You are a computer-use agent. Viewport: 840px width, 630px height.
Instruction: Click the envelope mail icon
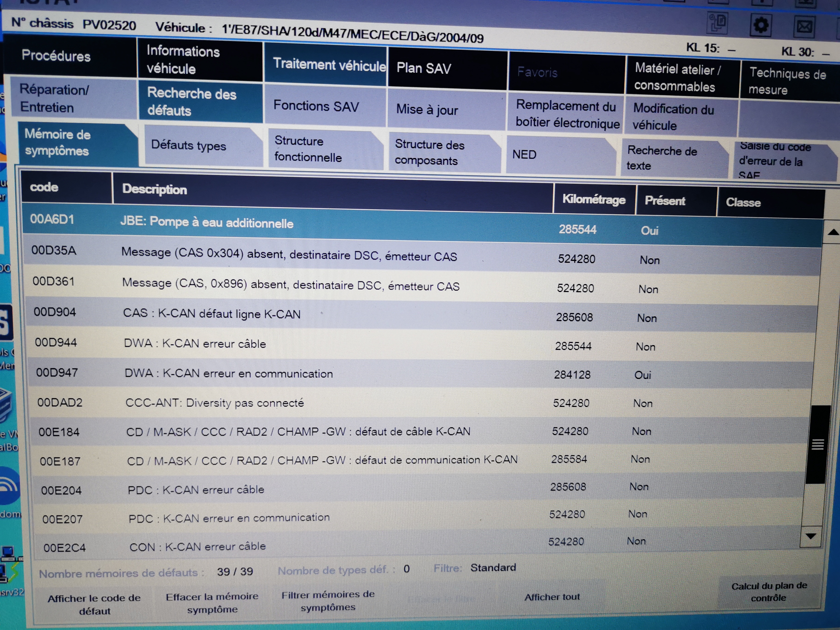pos(804,27)
